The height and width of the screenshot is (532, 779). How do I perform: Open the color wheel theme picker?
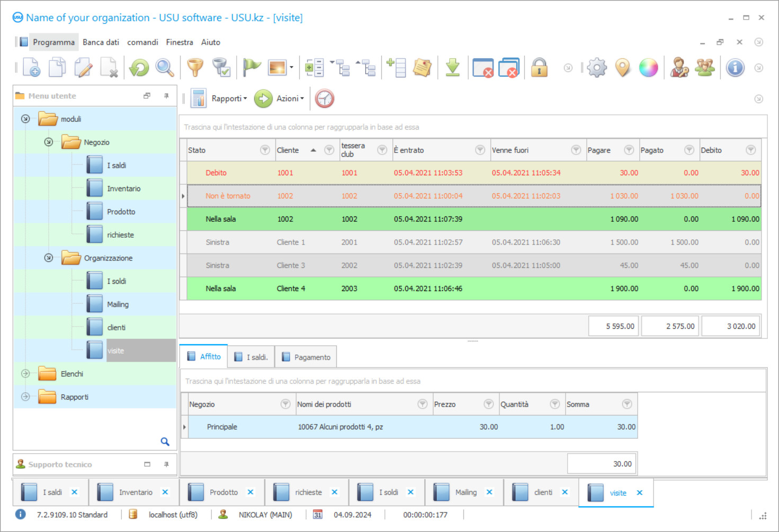(x=648, y=68)
